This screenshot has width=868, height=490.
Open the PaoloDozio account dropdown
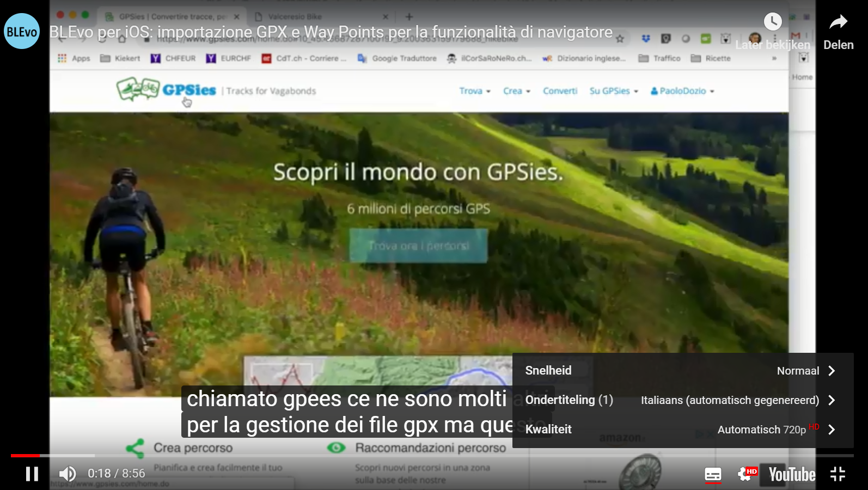[x=682, y=91]
